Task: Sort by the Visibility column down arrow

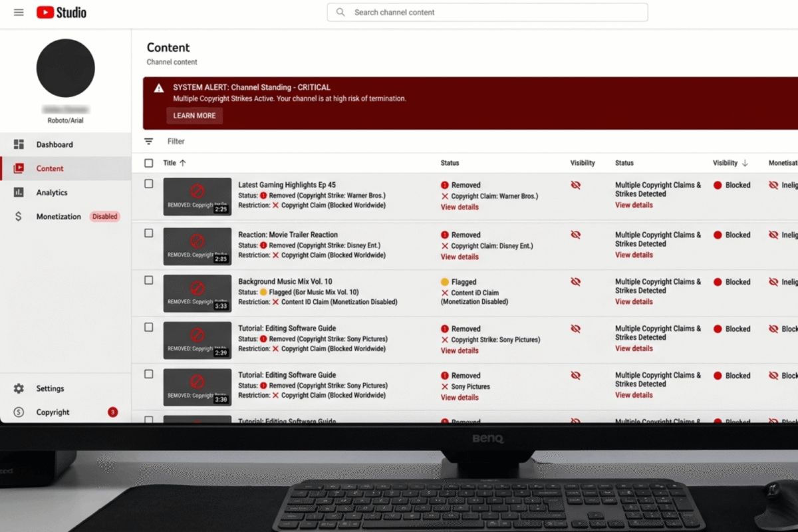Action: click(745, 163)
